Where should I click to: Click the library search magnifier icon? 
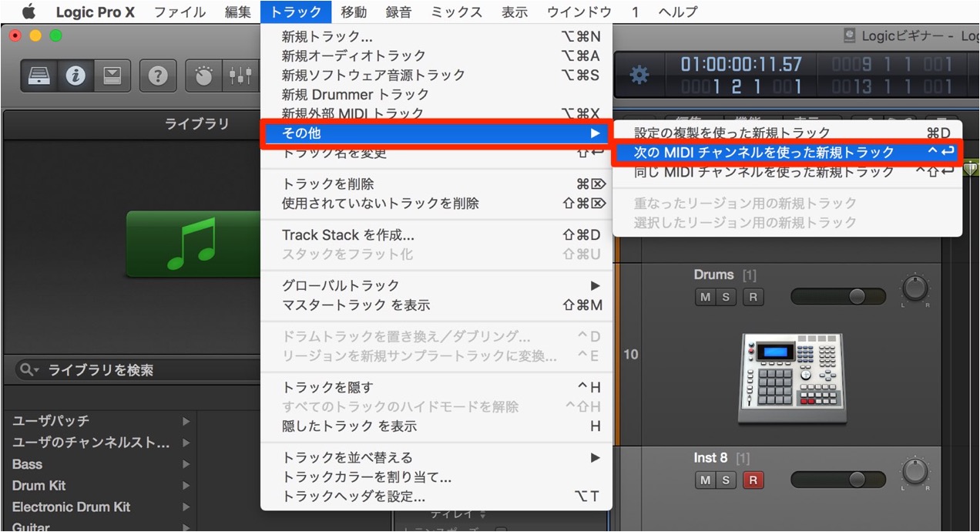(x=29, y=370)
